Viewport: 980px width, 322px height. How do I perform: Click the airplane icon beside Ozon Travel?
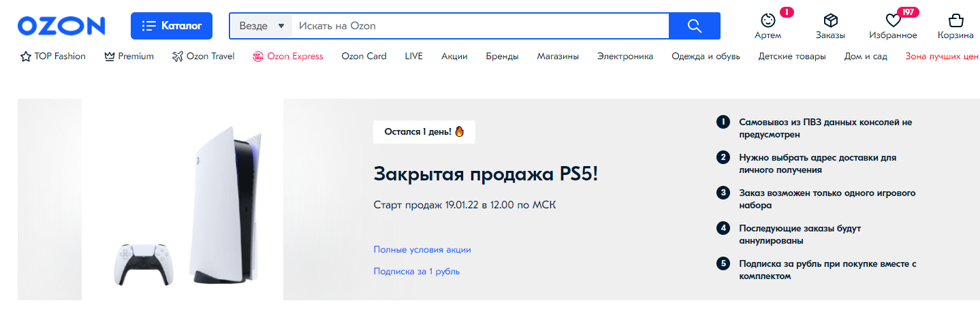point(178,57)
